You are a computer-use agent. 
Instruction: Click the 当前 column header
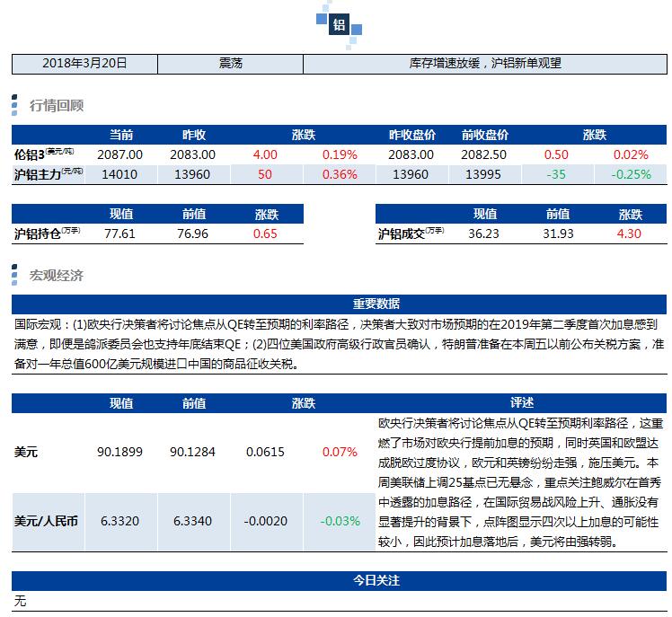pos(121,135)
